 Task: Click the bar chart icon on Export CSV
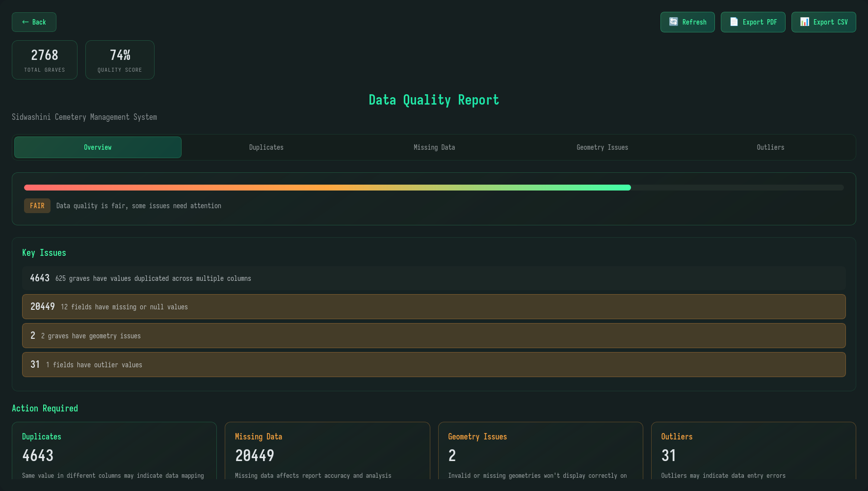tap(804, 22)
